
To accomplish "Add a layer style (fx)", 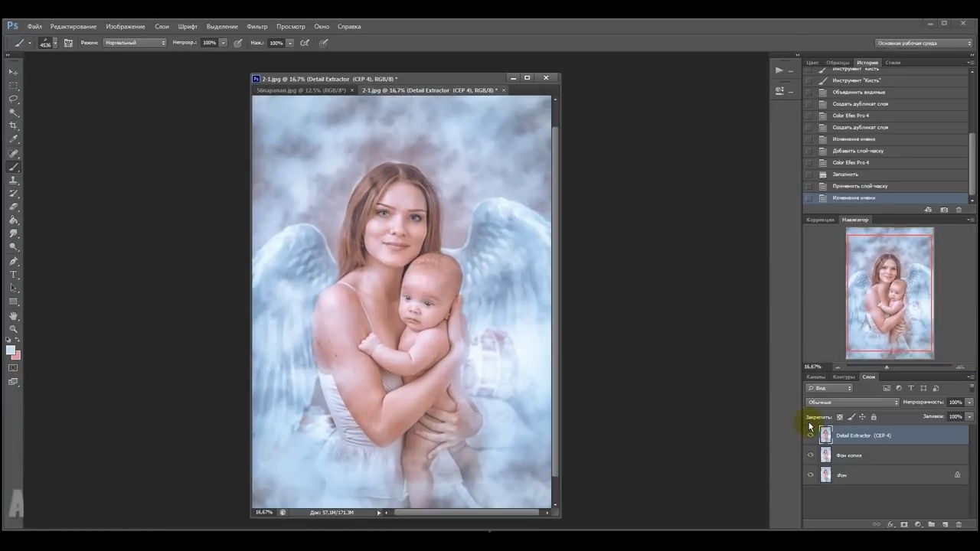I will pyautogui.click(x=890, y=524).
